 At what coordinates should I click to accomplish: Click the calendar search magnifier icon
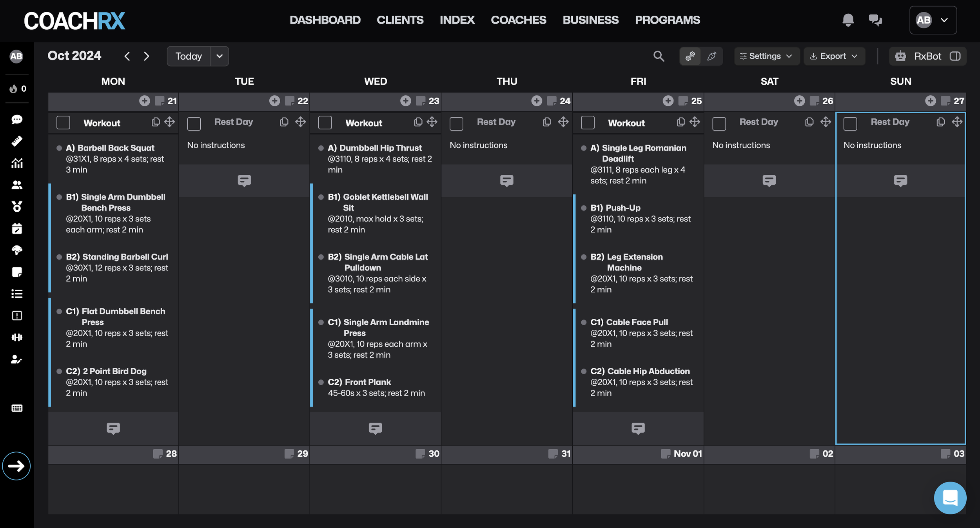pyautogui.click(x=659, y=56)
